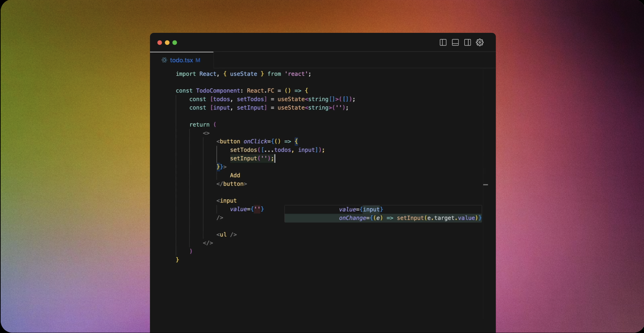
Task: Toggle the right sidebar panel icon
Action: coord(468,42)
